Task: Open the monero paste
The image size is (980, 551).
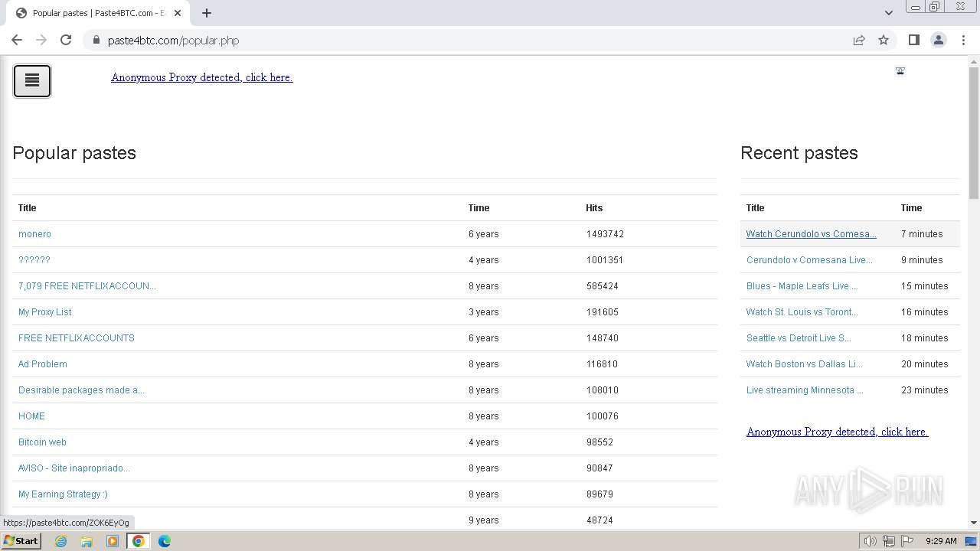Action: coord(34,234)
